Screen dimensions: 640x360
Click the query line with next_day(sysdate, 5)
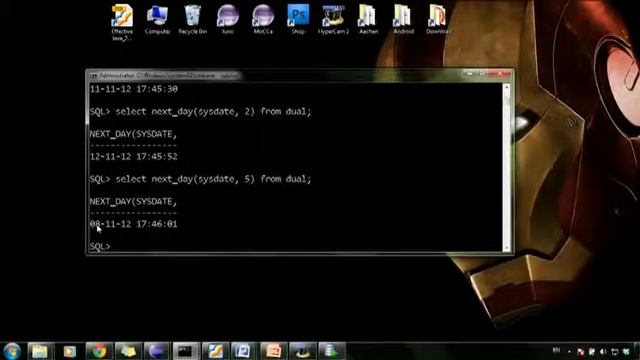coord(200,179)
